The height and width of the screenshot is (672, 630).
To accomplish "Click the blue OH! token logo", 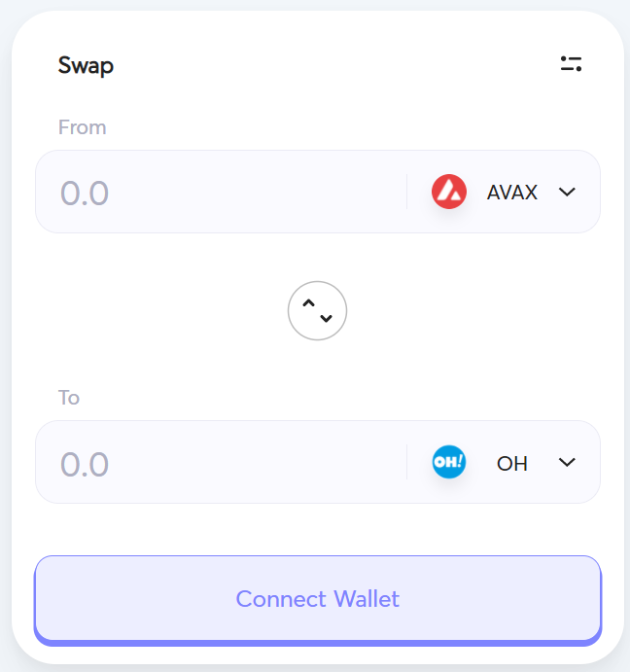I will pos(449,462).
